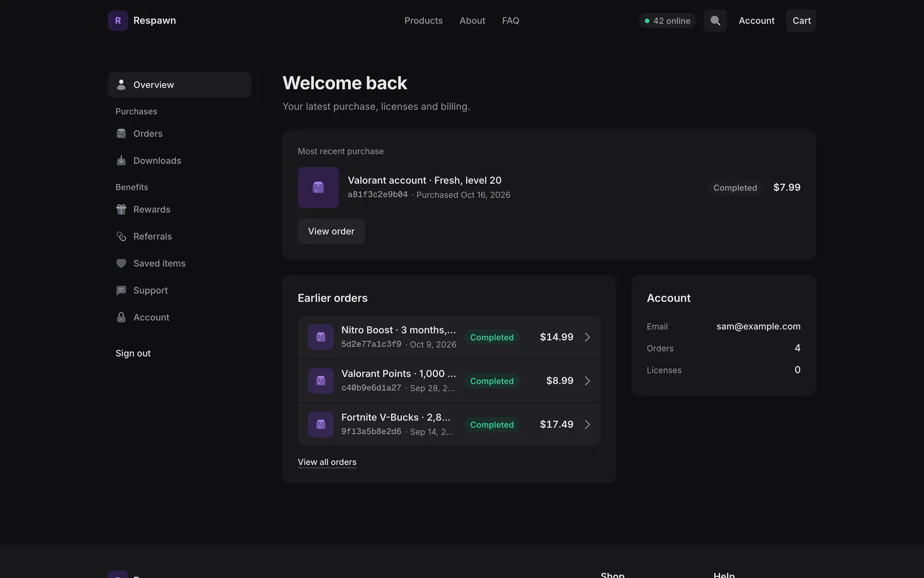Screen dimensions: 924x578
Task: Click the Overview person icon
Action: point(121,84)
